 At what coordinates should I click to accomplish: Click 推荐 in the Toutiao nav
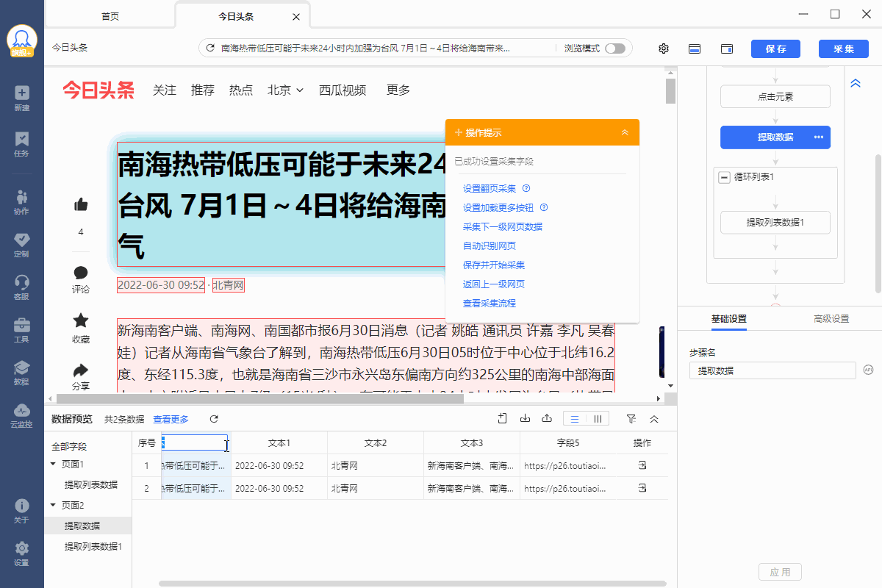coord(203,90)
